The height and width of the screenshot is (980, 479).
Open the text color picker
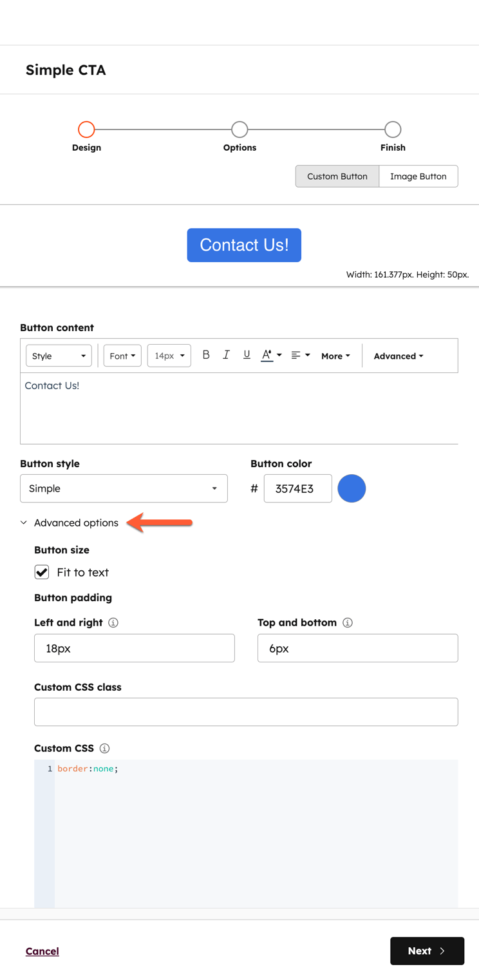[271, 355]
